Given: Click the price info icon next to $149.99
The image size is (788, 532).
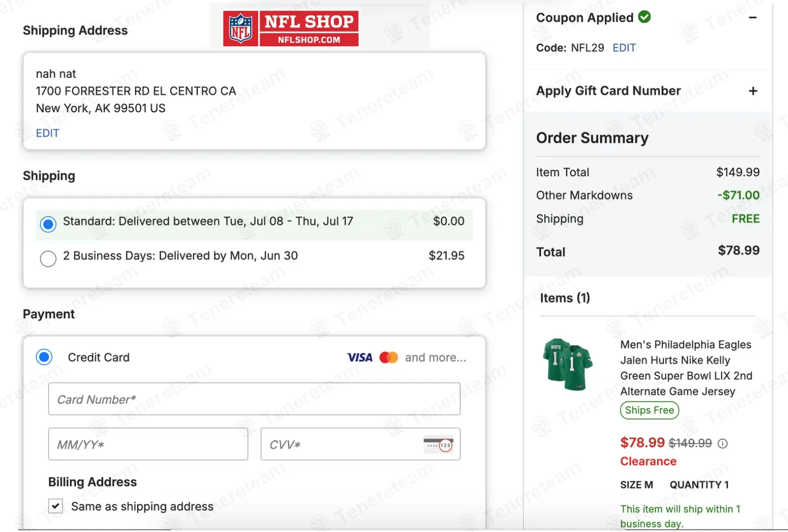Looking at the screenshot, I should click(x=722, y=443).
